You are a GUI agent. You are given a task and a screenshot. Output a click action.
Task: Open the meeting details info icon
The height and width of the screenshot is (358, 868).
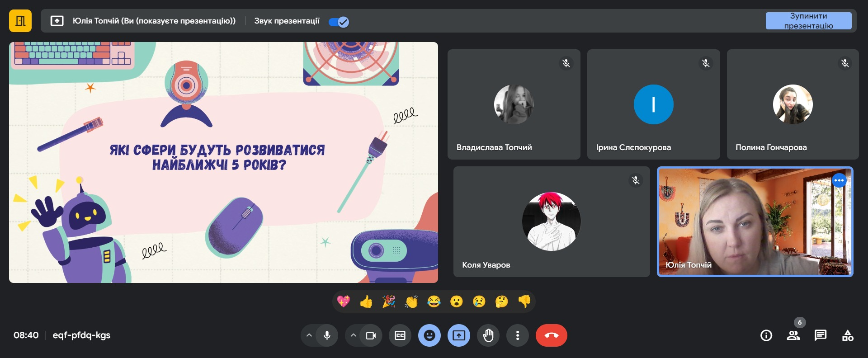[x=766, y=335]
